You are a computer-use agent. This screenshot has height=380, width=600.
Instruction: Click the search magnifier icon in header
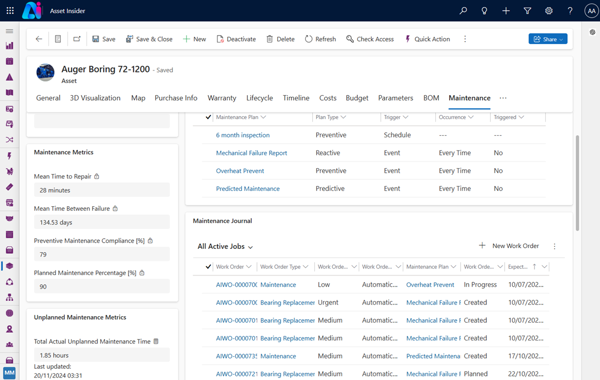pyautogui.click(x=463, y=11)
